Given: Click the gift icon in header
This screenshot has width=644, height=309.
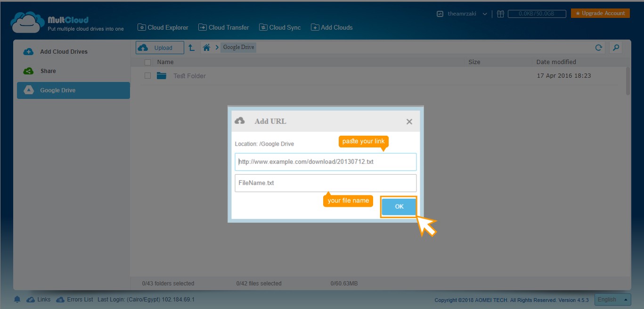Looking at the screenshot, I should [500, 14].
